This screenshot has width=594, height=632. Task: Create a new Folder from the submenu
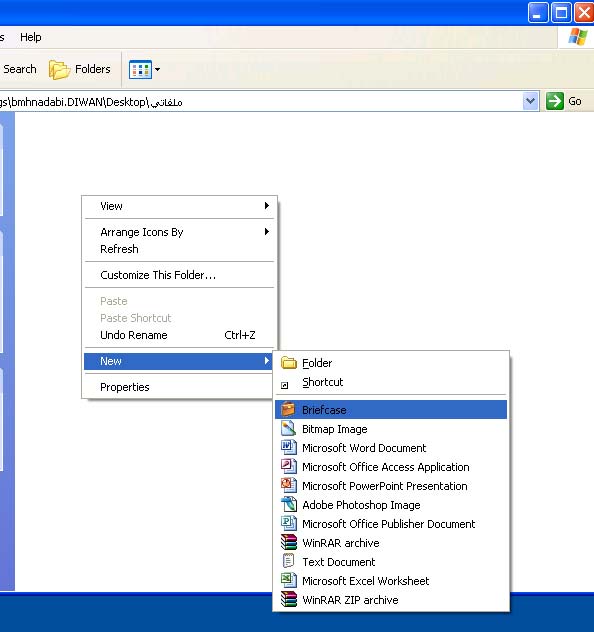pyautogui.click(x=390, y=363)
